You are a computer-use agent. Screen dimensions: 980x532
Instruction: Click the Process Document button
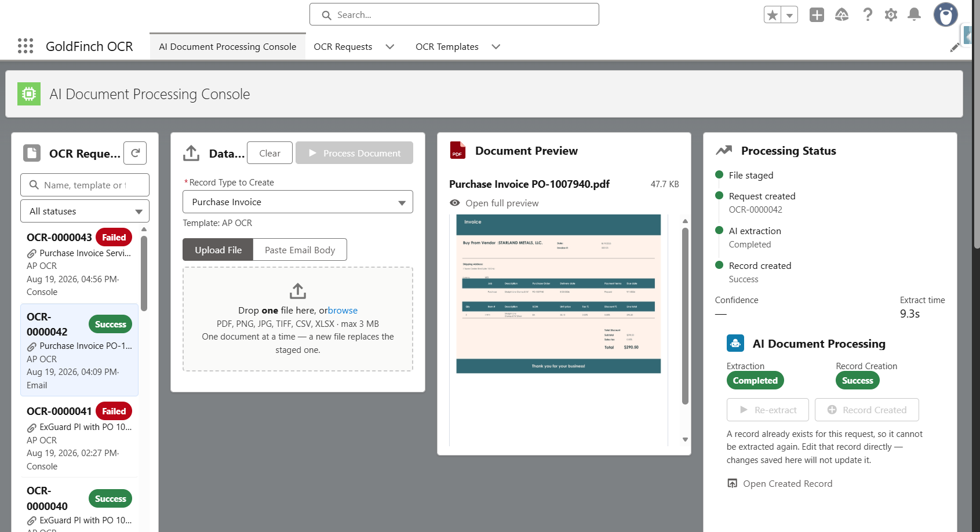pos(354,153)
